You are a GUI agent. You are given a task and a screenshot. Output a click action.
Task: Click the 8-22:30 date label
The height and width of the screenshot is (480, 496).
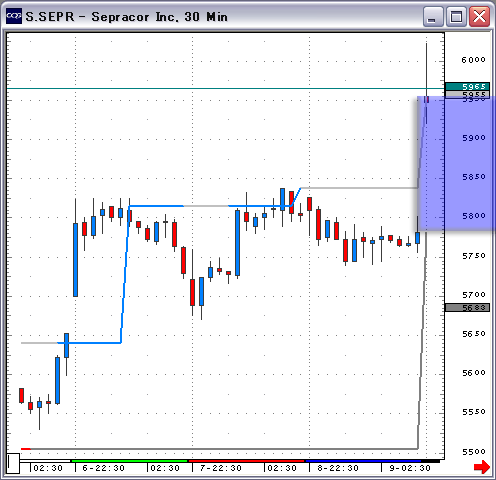coord(338,468)
